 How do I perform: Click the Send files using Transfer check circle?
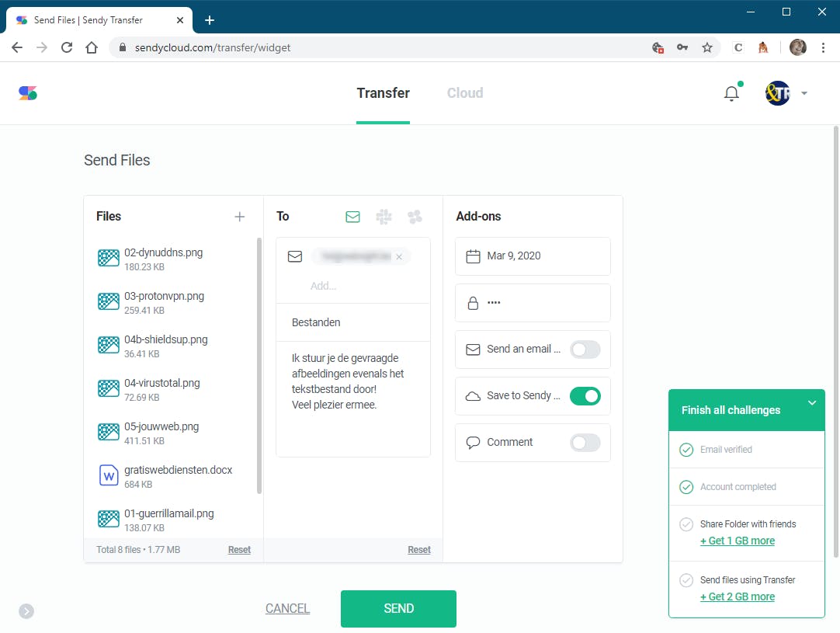pos(686,580)
